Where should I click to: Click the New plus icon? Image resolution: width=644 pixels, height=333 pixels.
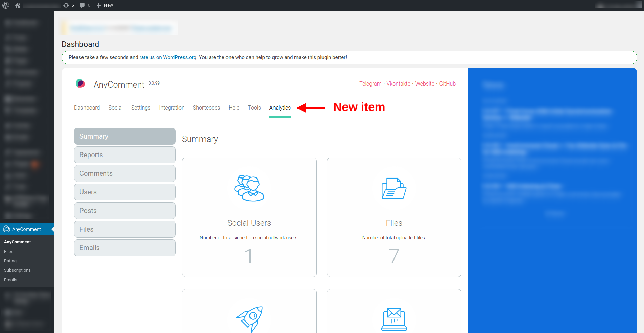99,5
